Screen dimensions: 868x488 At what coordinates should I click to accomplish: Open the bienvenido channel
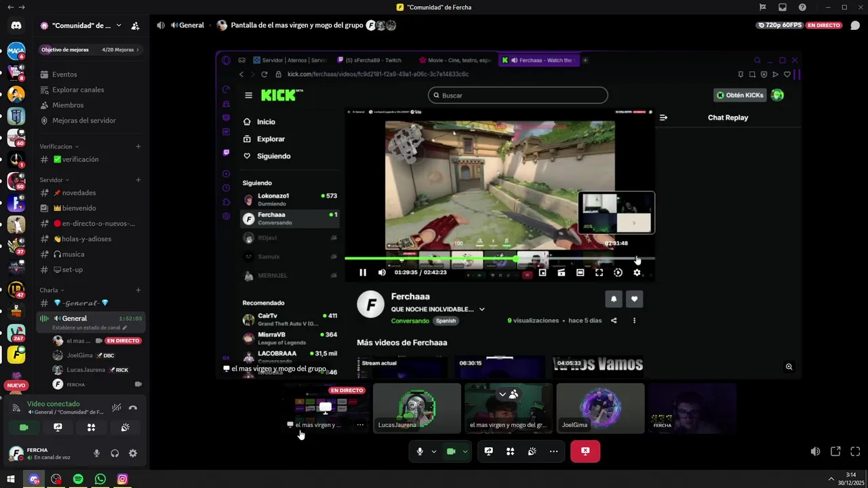coord(91,208)
